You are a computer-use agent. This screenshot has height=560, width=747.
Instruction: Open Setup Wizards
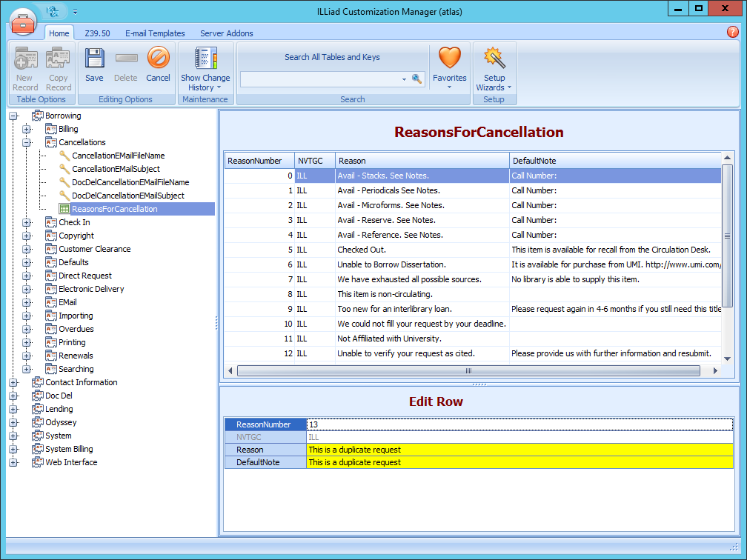(494, 69)
